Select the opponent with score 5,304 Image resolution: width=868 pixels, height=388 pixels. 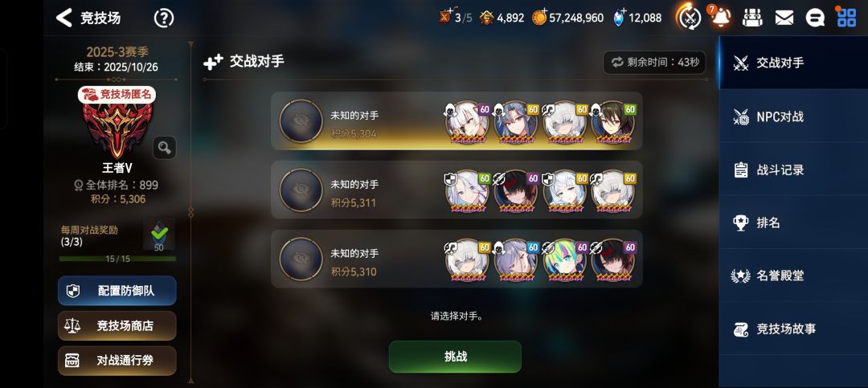(457, 120)
